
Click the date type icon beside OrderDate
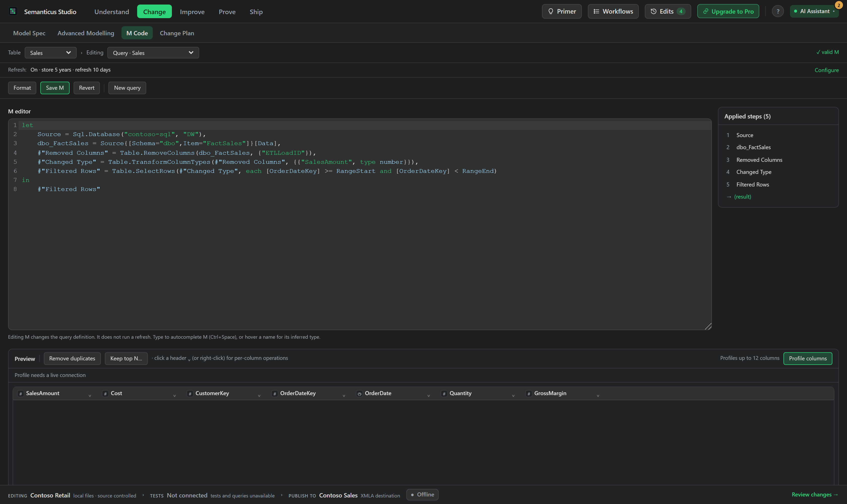359,394
